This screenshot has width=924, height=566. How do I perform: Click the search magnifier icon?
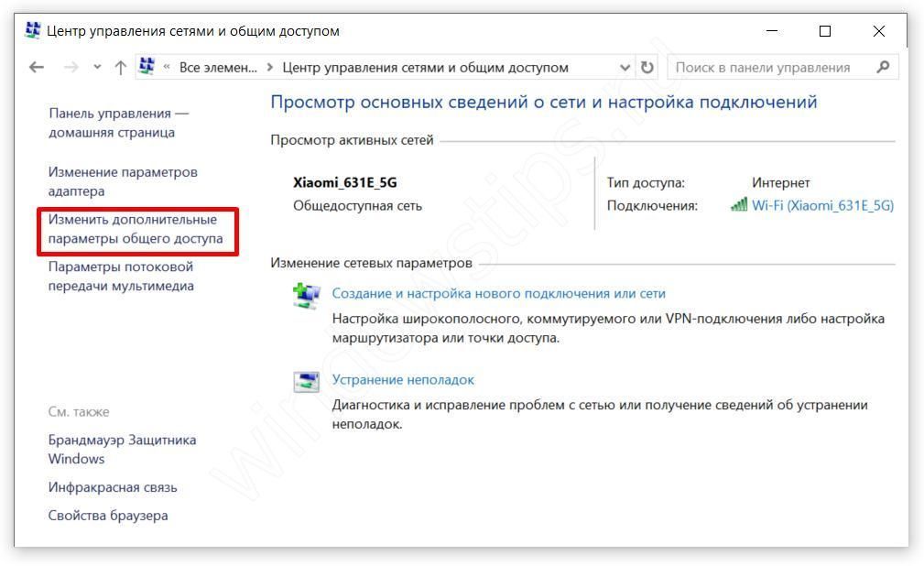pos(883,67)
